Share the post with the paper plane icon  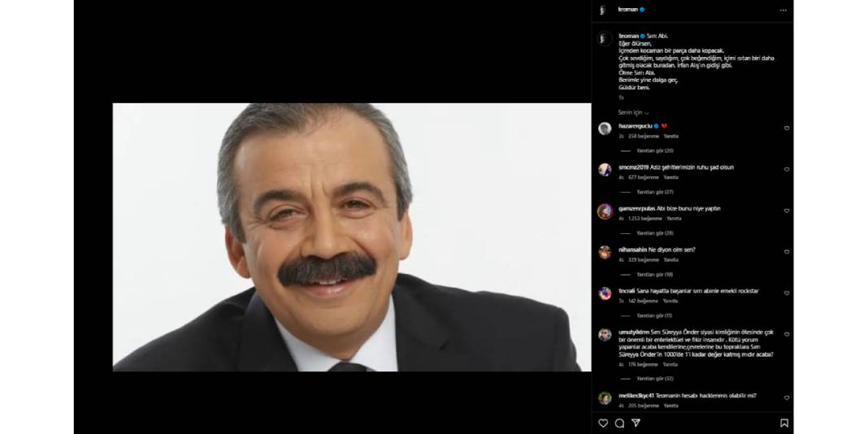tap(636, 423)
